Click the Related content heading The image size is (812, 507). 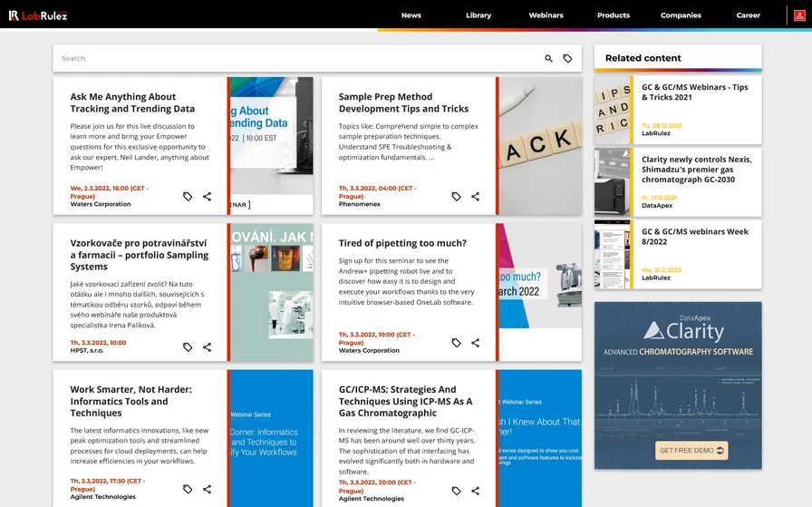click(x=643, y=58)
